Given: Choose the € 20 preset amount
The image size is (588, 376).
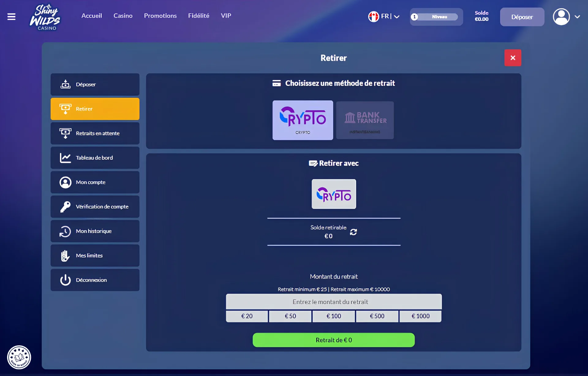Looking at the screenshot, I should pyautogui.click(x=247, y=316).
